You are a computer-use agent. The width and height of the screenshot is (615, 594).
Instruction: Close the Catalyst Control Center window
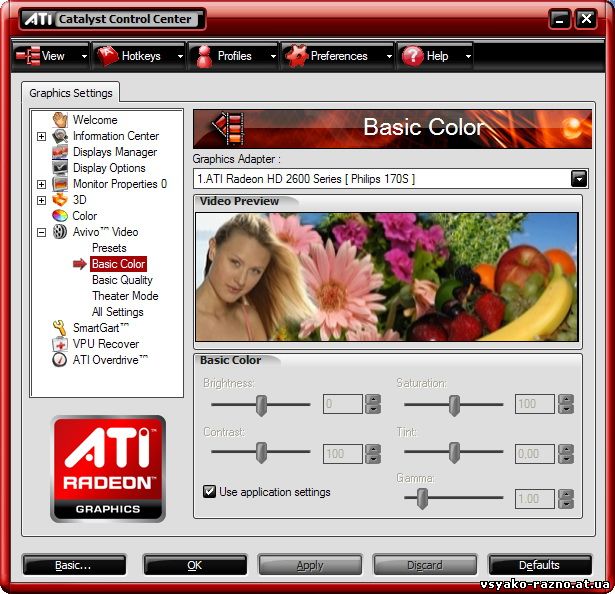click(586, 19)
